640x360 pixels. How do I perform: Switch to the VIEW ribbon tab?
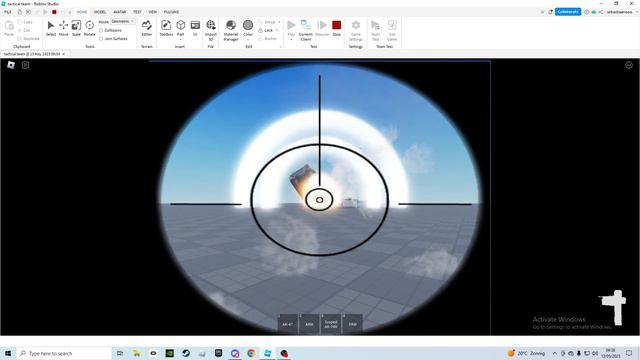click(x=153, y=12)
